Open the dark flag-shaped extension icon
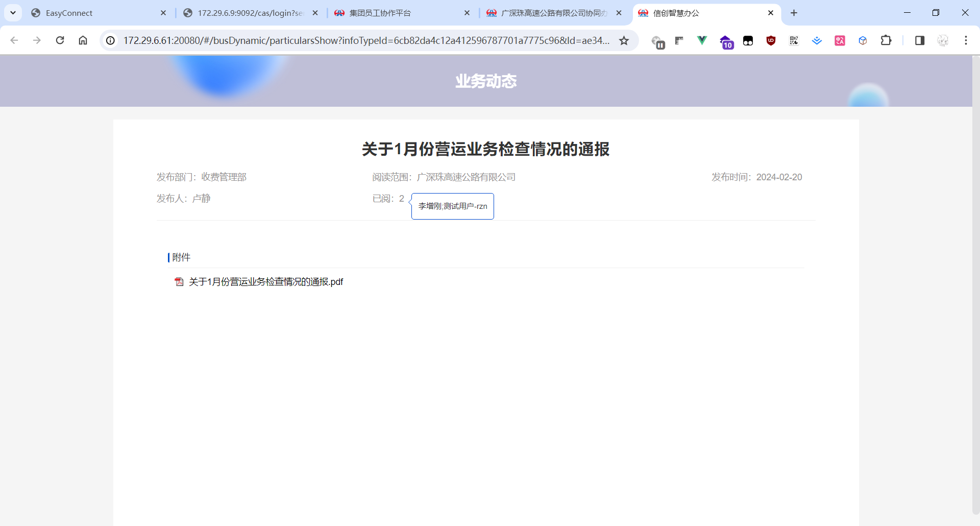Screen dimensions: 980x526 click(x=679, y=40)
